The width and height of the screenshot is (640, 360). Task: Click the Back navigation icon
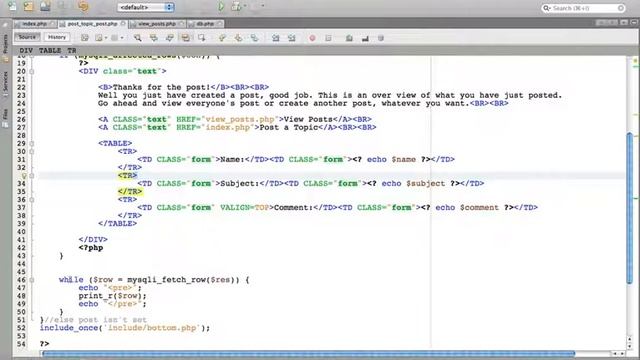point(99,38)
